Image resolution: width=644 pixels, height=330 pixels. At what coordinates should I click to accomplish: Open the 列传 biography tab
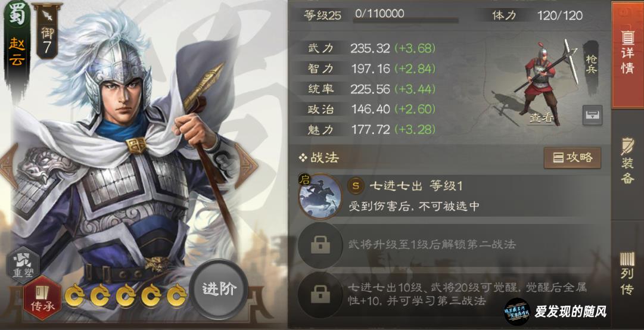pyautogui.click(x=627, y=274)
